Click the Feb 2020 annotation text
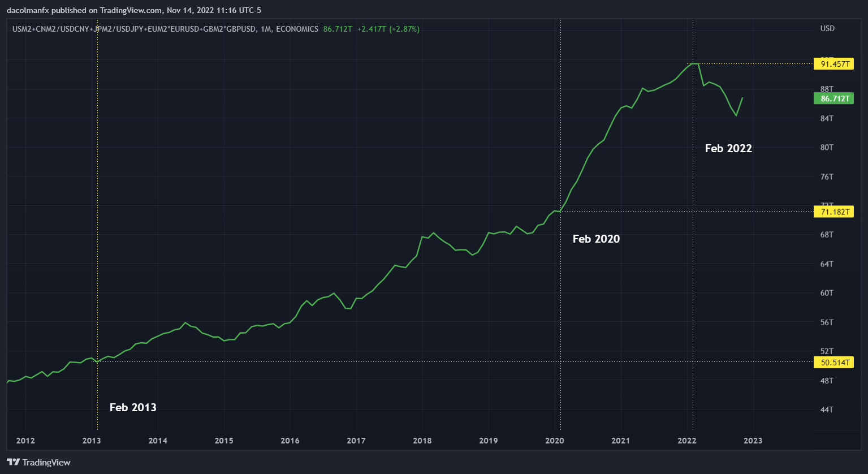This screenshot has width=868, height=474. click(x=596, y=239)
